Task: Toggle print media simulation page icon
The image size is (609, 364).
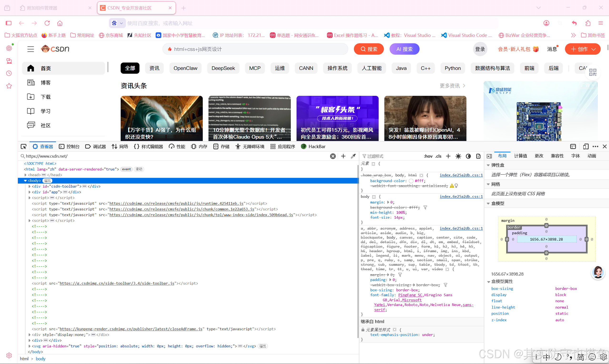Action: 478,156
